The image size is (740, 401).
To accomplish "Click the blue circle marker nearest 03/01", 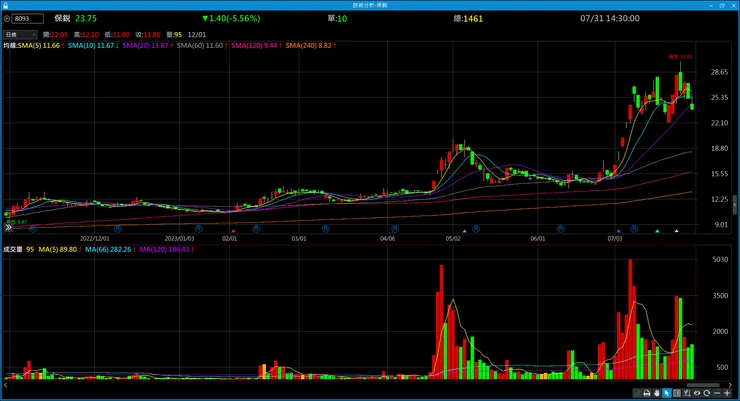I will [326, 229].
